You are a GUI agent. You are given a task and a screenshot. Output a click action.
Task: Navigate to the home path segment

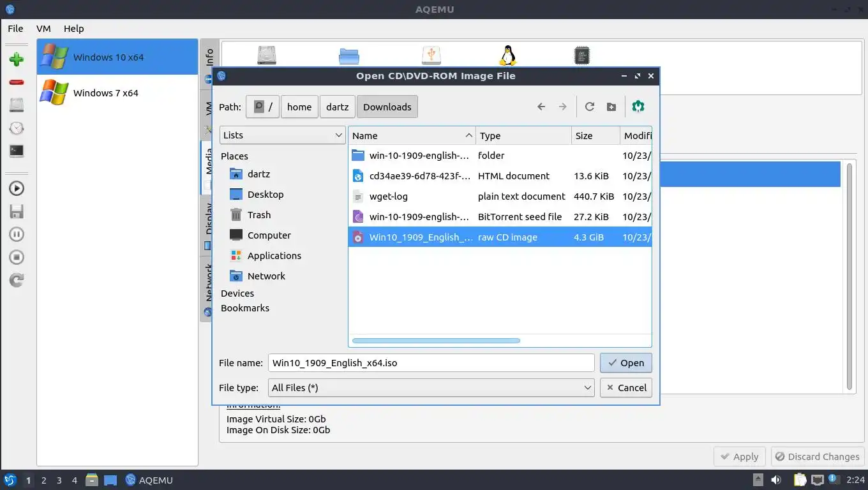(299, 107)
